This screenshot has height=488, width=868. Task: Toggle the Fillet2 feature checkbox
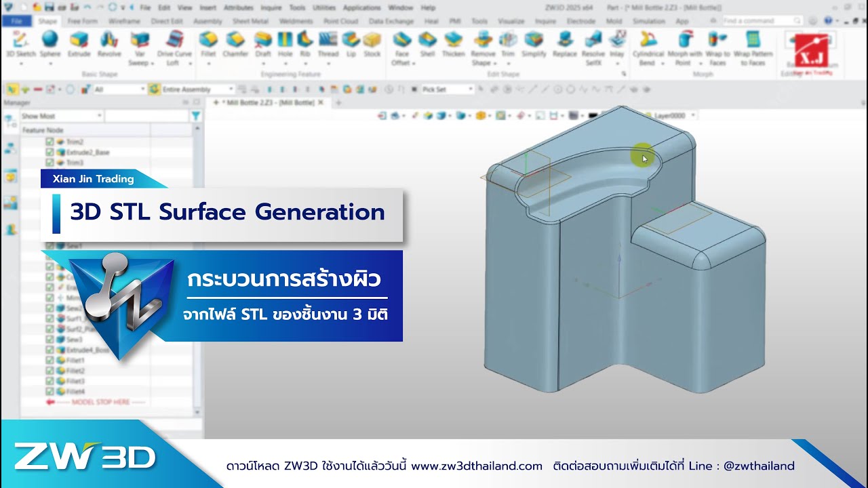click(50, 371)
